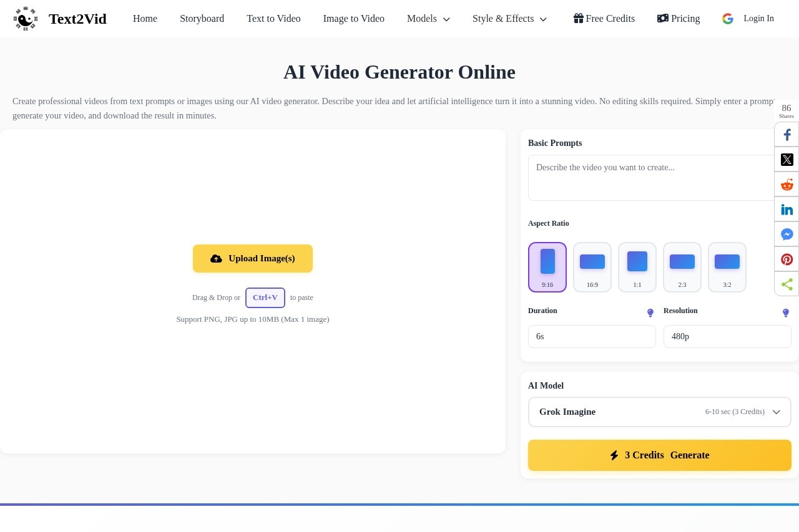
Task: Open the Models dropdown menu
Action: pyautogui.click(x=428, y=19)
